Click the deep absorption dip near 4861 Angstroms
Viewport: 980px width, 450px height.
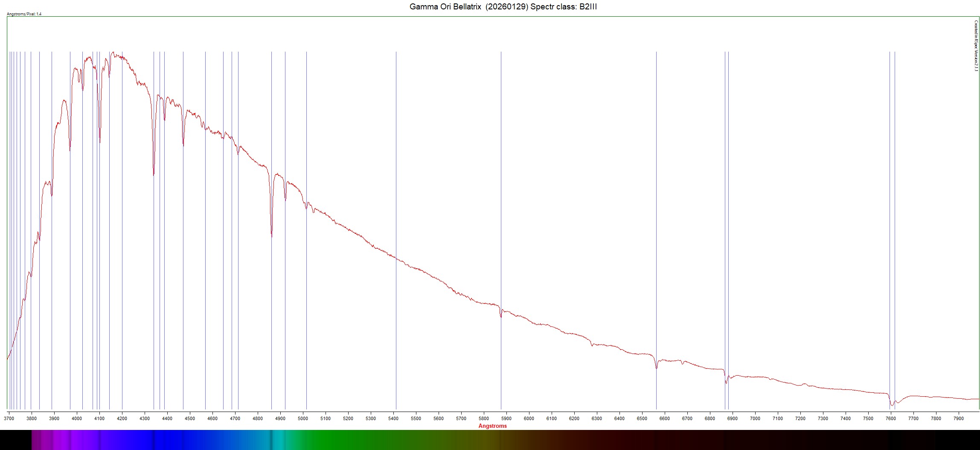coord(272,234)
